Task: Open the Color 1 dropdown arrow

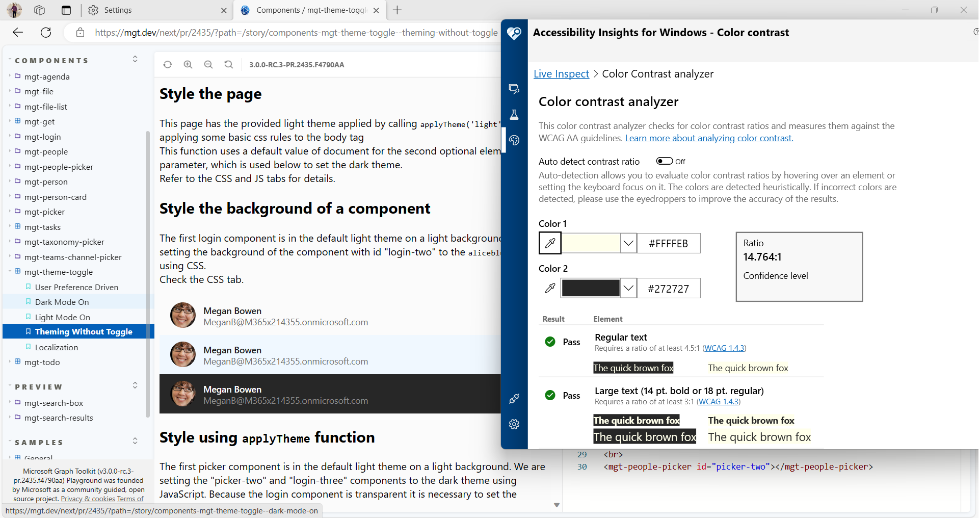Action: [628, 243]
